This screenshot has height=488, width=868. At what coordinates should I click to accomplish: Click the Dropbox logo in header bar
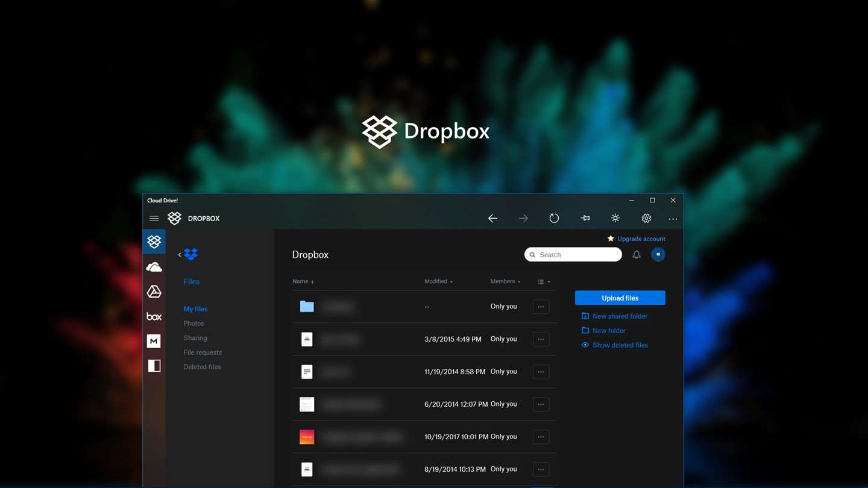pyautogui.click(x=174, y=218)
